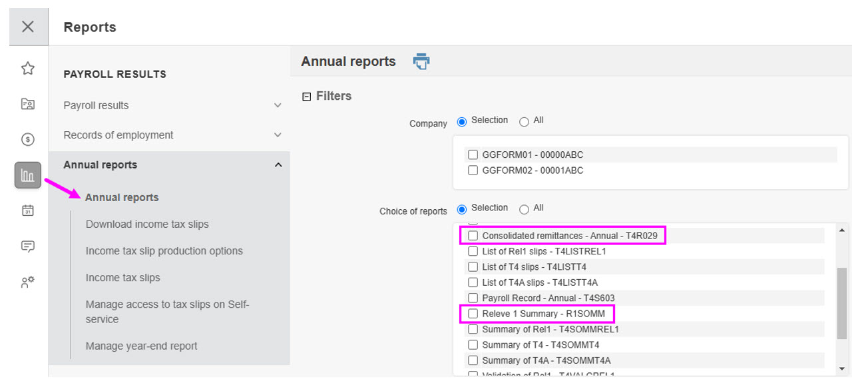This screenshot has height=383, width=868.
Task: Click the printer icon beside Annual reports
Action: pyautogui.click(x=421, y=62)
